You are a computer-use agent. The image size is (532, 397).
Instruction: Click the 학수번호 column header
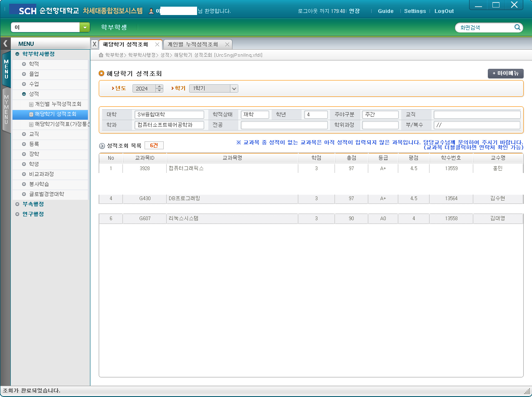pyautogui.click(x=451, y=158)
